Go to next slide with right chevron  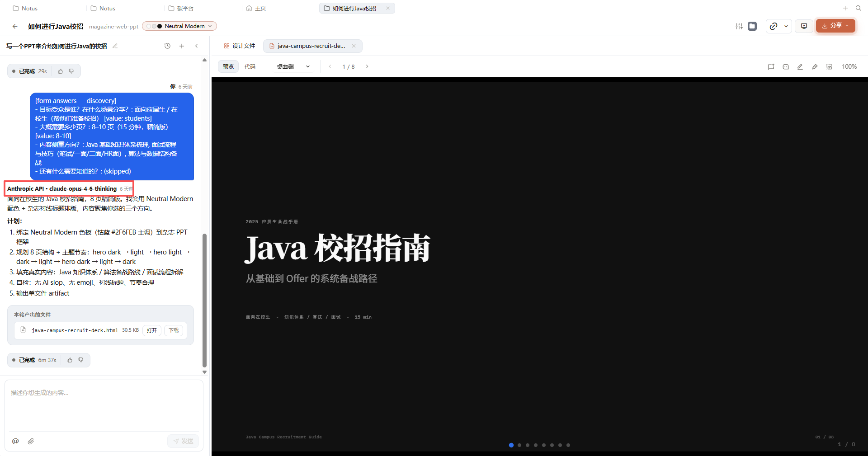pyautogui.click(x=367, y=66)
